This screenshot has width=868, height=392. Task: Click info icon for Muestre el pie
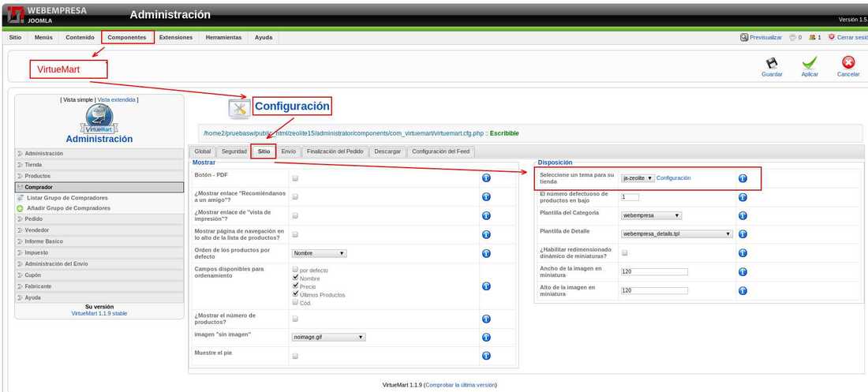[x=486, y=356]
